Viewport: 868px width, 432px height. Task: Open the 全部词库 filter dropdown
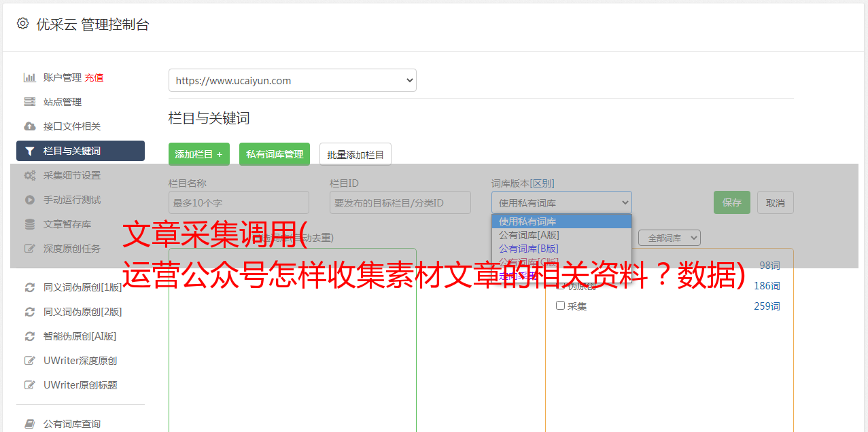pos(670,238)
